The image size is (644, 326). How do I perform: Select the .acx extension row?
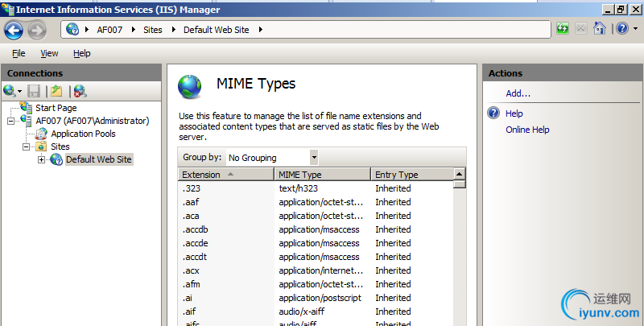pyautogui.click(x=316, y=270)
